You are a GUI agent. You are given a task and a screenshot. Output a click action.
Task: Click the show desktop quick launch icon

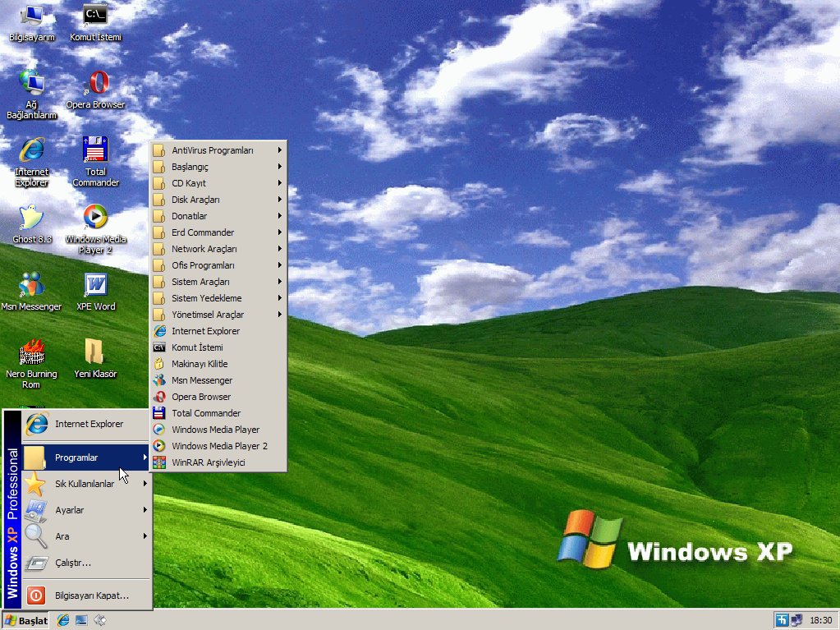point(81,620)
